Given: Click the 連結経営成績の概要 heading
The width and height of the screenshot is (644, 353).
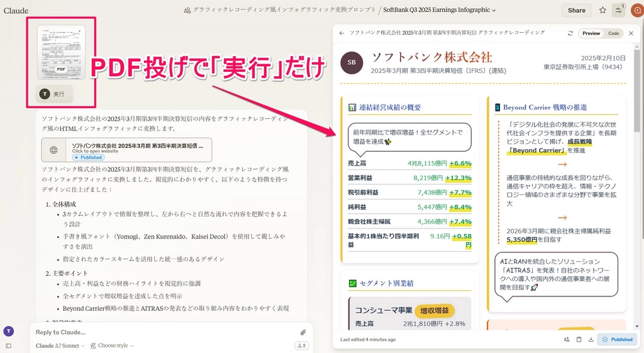Looking at the screenshot, I should click(390, 107).
